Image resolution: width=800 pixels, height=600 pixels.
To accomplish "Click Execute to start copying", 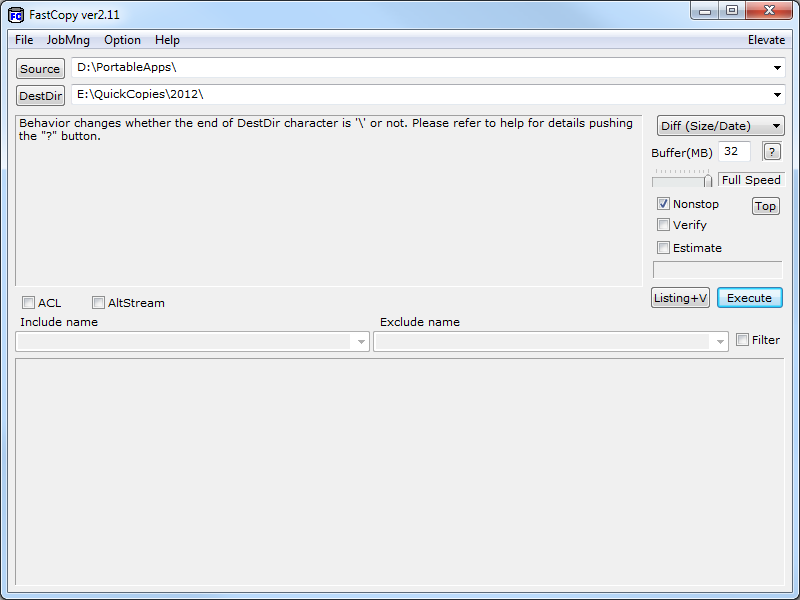I will click(x=749, y=297).
